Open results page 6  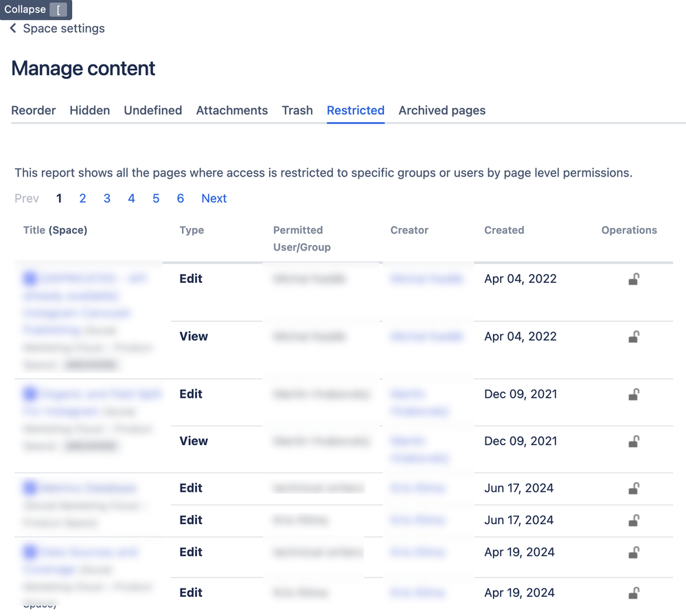coord(180,198)
